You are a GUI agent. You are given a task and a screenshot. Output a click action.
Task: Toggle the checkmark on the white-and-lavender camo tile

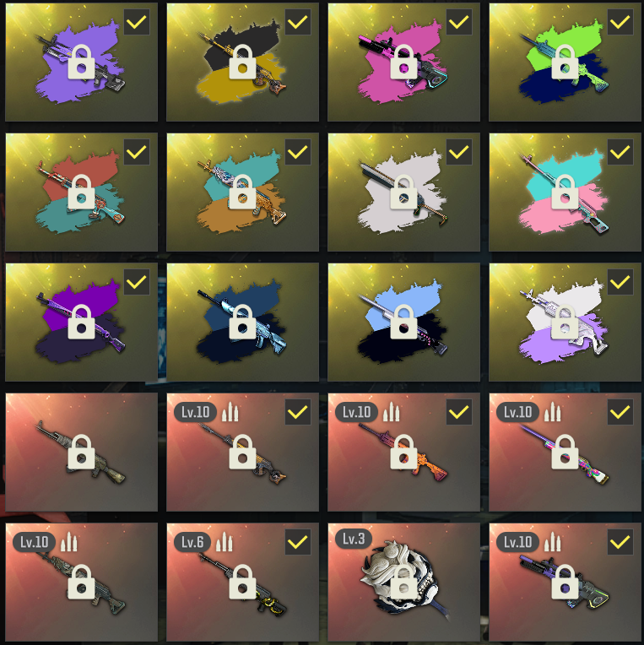620,282
